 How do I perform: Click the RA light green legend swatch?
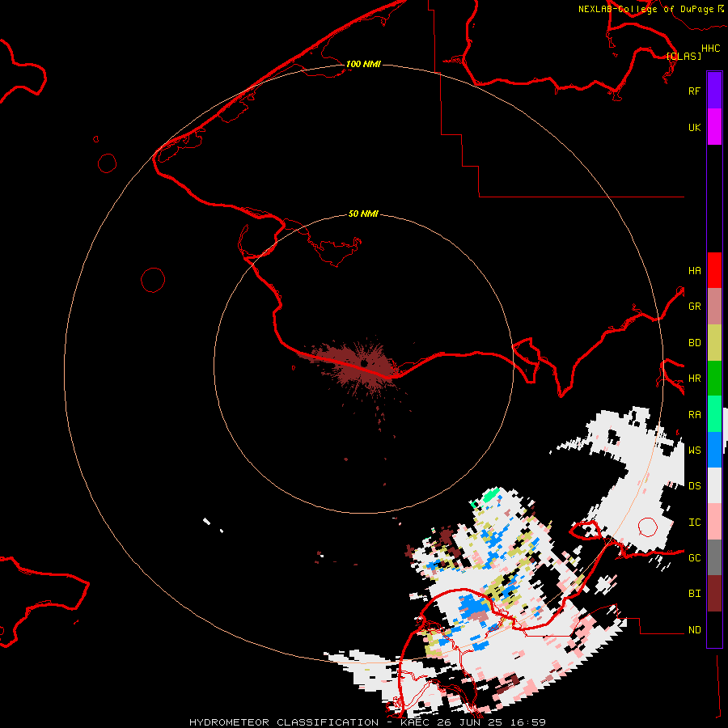pos(714,414)
